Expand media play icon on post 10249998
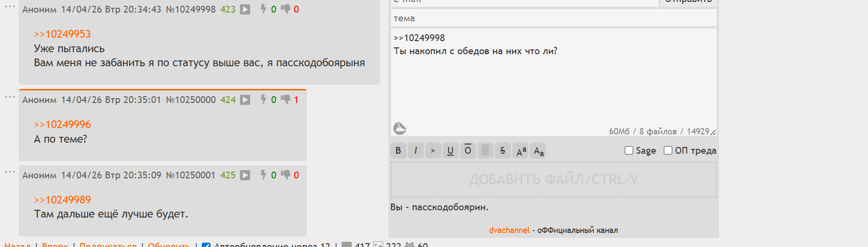 245,9
